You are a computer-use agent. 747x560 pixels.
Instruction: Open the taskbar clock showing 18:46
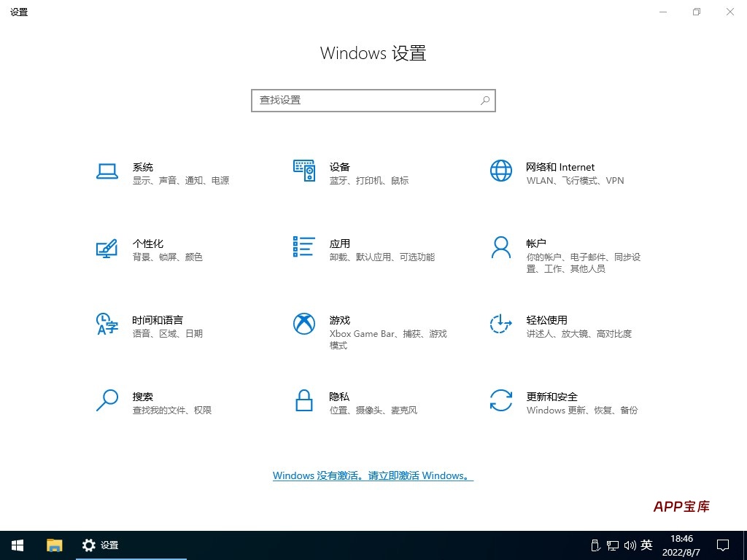tap(681, 545)
